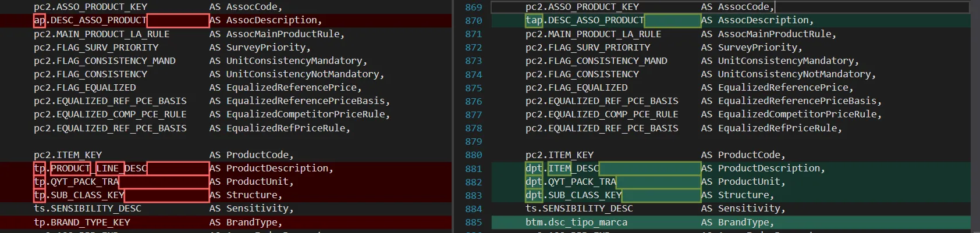This screenshot has width=980, height=233.
Task: Click pc2.MAIN_PRODUCT_LA_RULE in the left pane
Action: click(x=102, y=34)
